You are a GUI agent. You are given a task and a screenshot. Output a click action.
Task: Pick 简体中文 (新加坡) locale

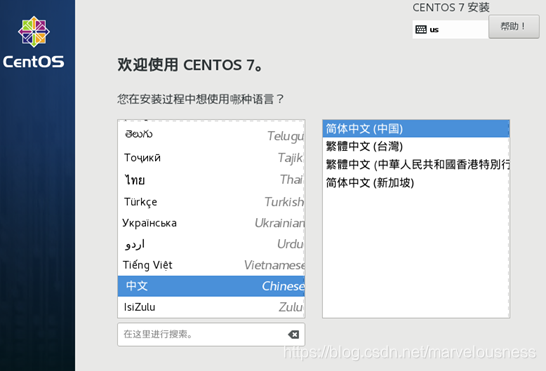416,183
